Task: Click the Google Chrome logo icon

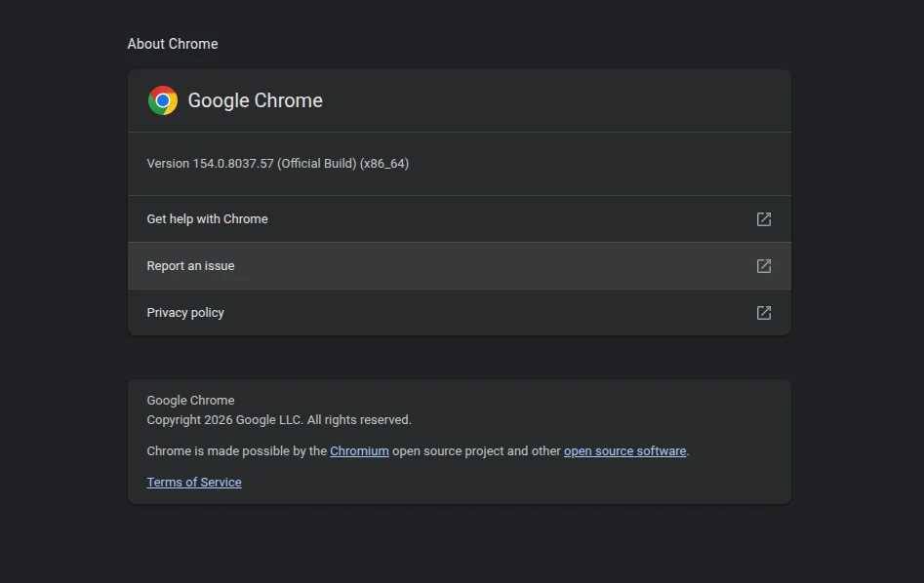Action: 163,100
